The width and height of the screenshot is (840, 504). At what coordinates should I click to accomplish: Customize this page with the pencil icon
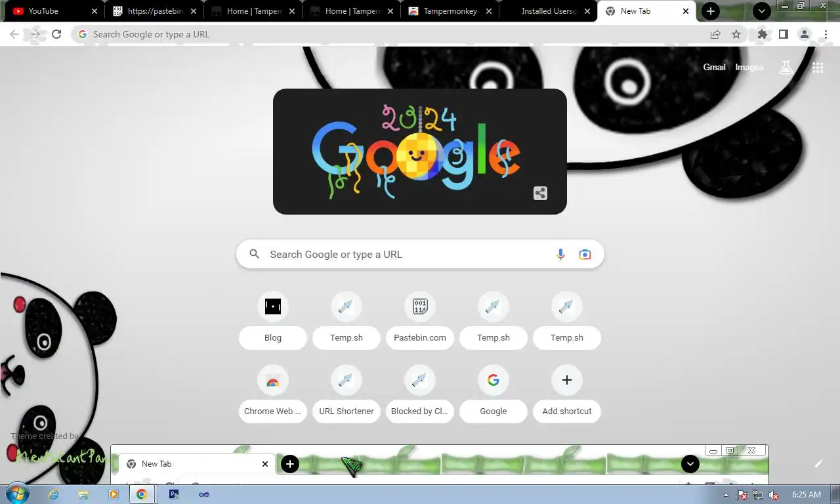[818, 464]
